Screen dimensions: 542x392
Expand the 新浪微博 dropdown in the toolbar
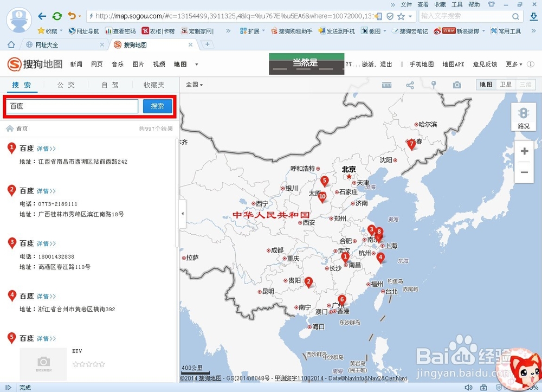coord(483,31)
